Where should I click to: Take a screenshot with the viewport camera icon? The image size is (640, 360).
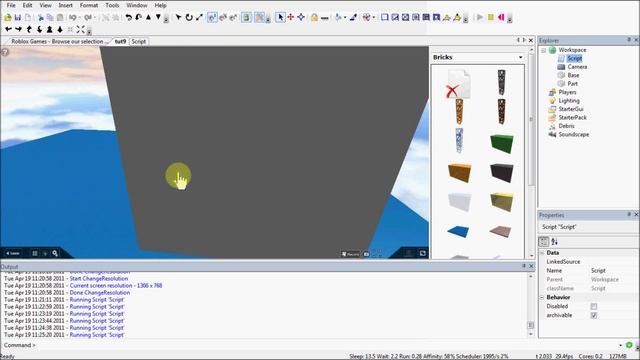pos(367,254)
